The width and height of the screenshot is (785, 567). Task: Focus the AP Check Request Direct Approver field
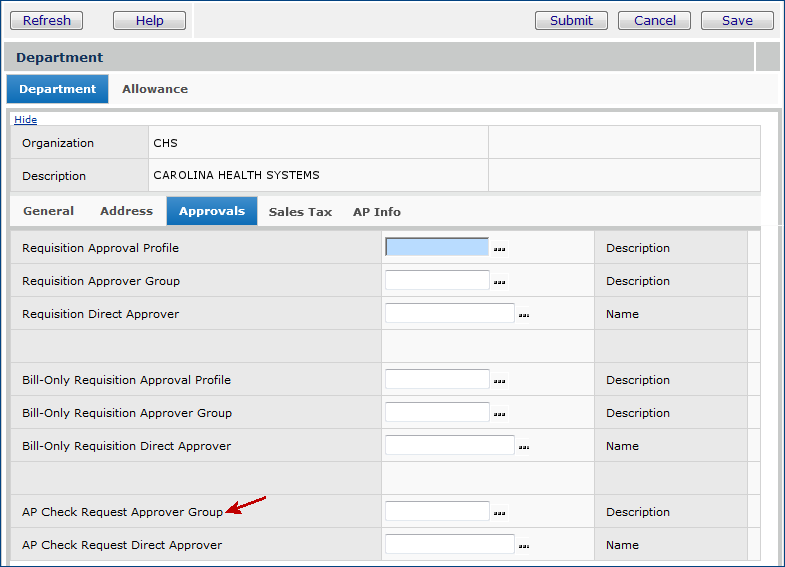pos(449,545)
